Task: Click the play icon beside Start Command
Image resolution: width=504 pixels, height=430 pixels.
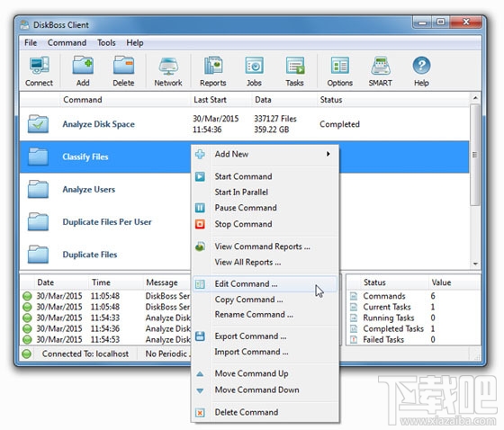Action: [200, 176]
